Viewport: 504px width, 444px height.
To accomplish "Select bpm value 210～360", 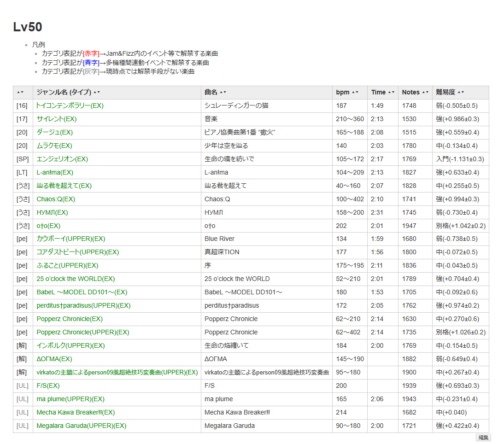I will click(350, 119).
